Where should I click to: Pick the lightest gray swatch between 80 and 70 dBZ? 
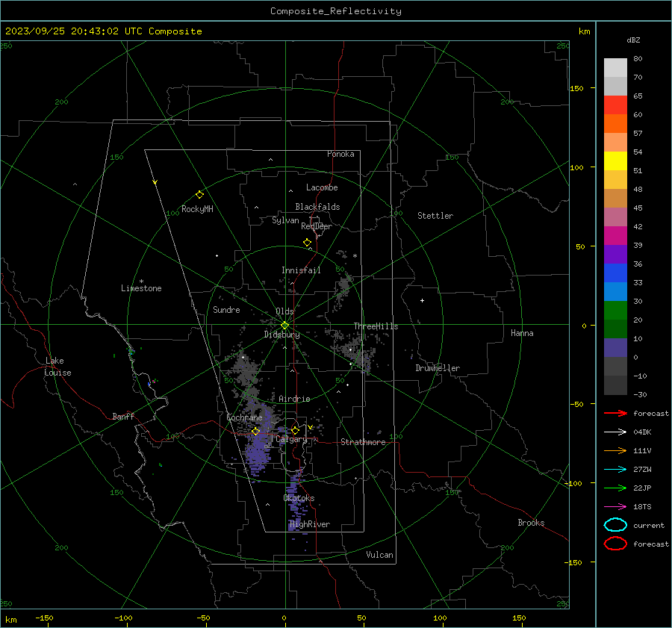[x=615, y=68]
